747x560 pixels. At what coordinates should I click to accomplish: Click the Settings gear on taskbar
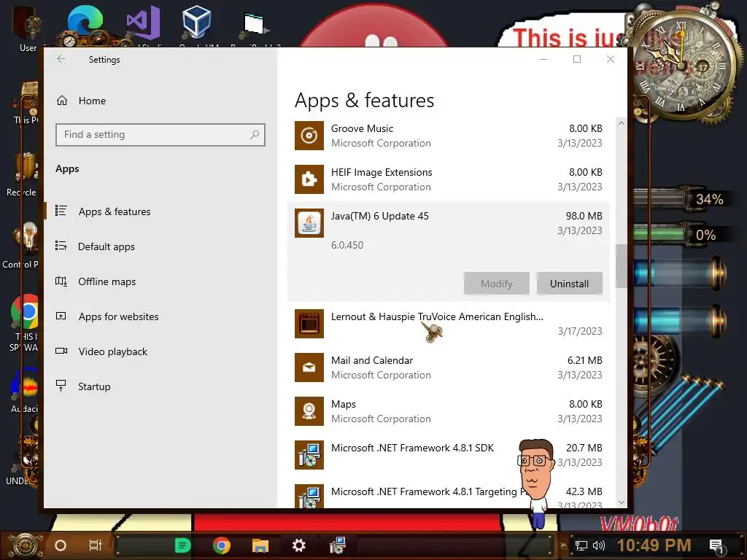pyautogui.click(x=298, y=545)
